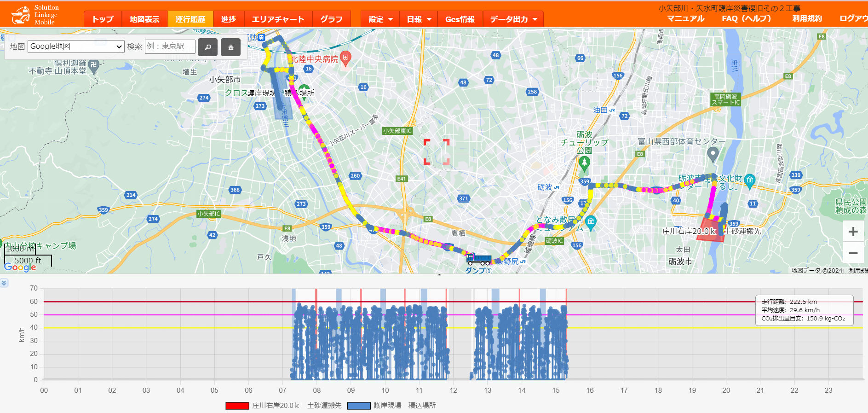Open the エリアチャート tab
The image size is (868, 413).
[278, 19]
